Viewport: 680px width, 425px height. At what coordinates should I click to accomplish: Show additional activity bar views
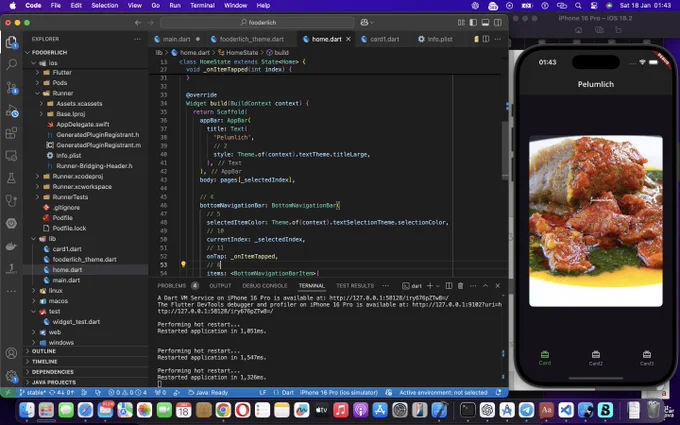(x=11, y=291)
